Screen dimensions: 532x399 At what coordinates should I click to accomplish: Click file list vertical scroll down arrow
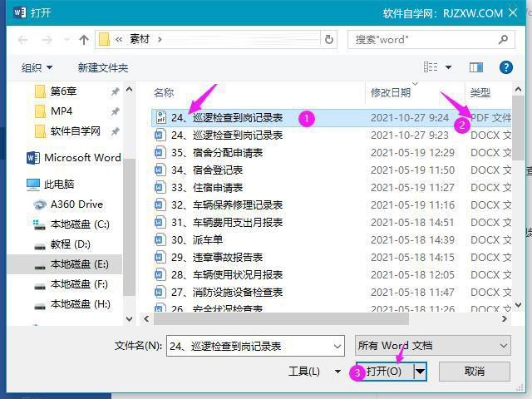point(518,305)
